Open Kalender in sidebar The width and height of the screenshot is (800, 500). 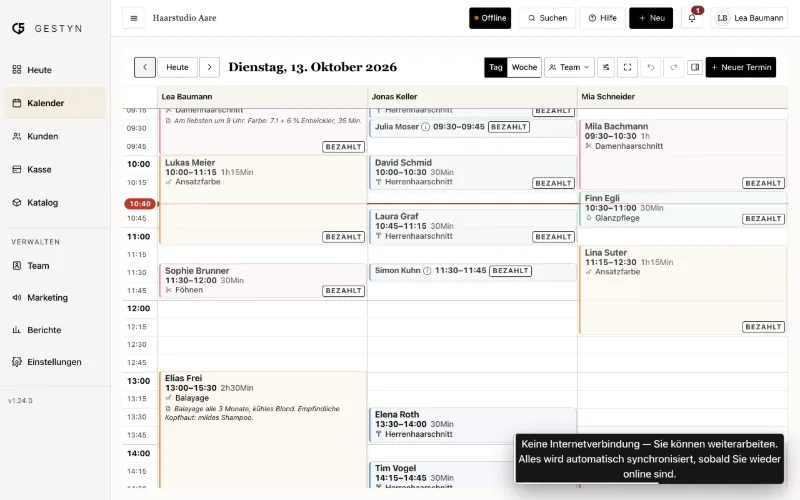click(x=55, y=103)
